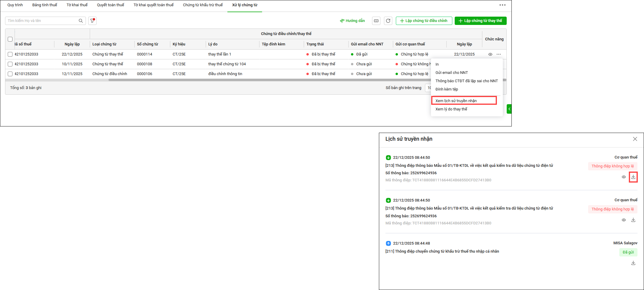Toggle the select-all header checkbox
This screenshot has width=644, height=290.
10,39
